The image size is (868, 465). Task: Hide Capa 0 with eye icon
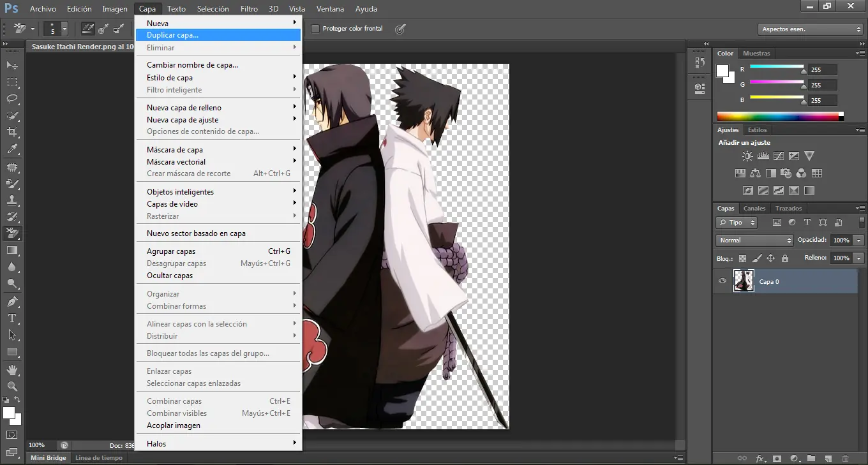[x=722, y=281]
